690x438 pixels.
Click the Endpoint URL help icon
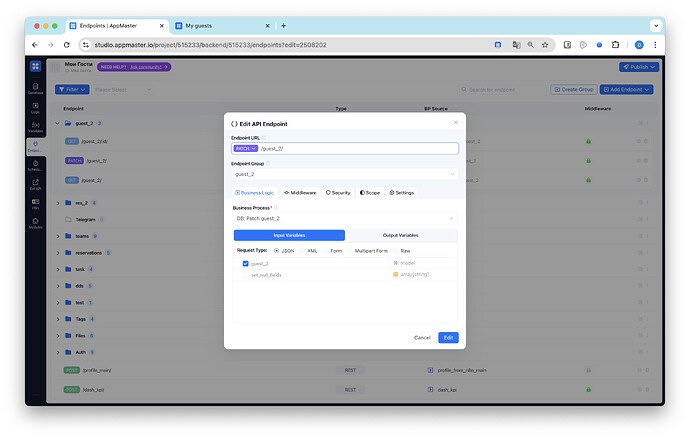264,138
